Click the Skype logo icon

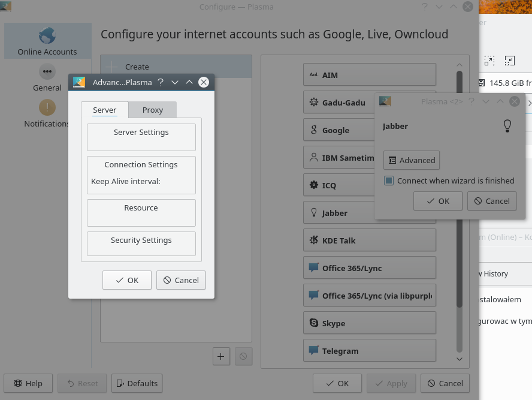(314, 323)
